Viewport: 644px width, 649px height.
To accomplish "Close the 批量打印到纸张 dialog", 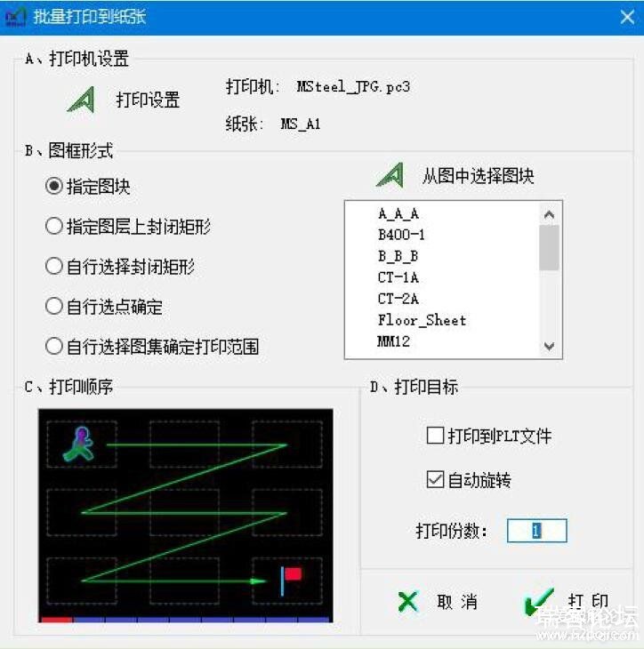I will pyautogui.click(x=627, y=18).
